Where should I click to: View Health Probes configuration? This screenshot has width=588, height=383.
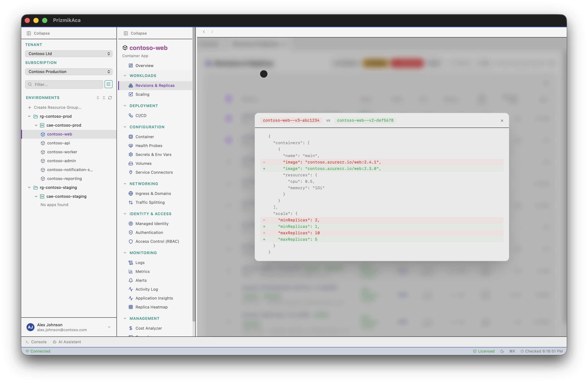[x=149, y=145]
